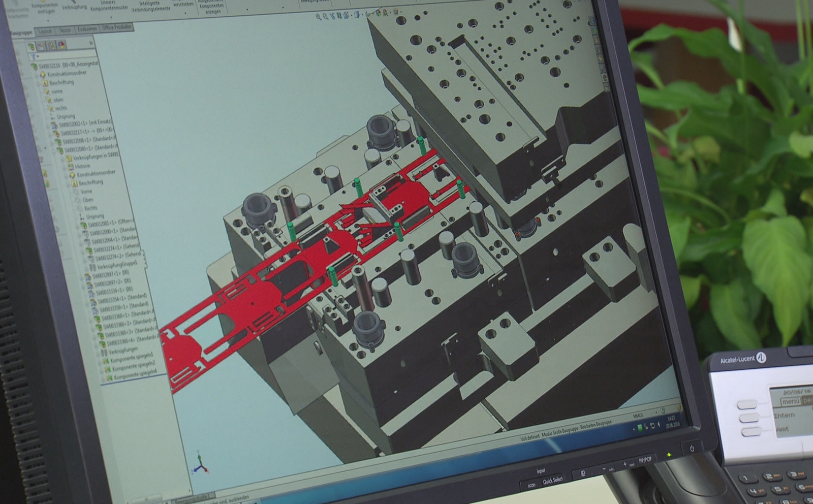Select the Office Produkte tab
This screenshot has height=504, width=813.
[116, 27]
